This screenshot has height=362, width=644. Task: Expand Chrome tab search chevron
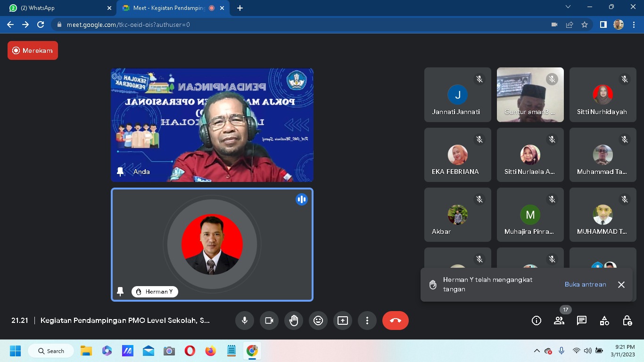[x=568, y=7]
